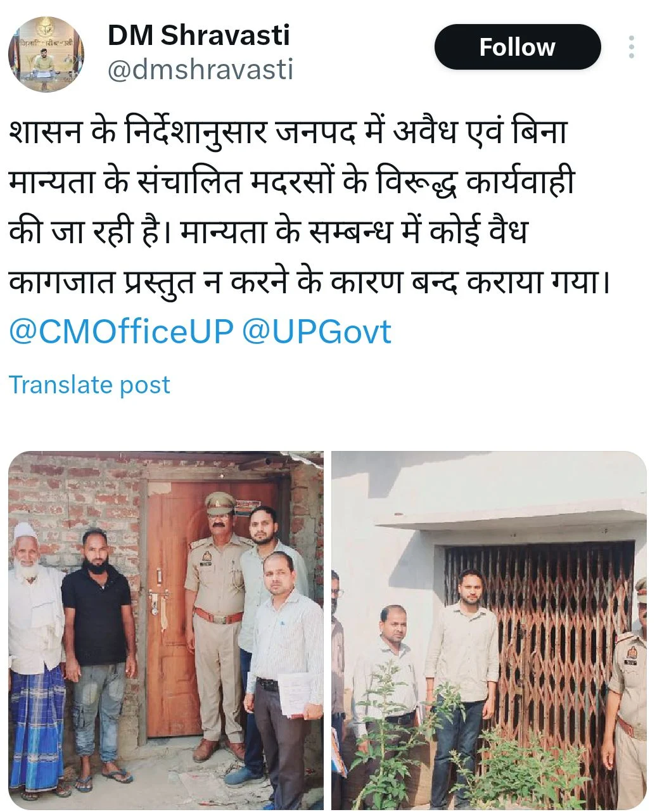Open DM Shravasti profile avatar
The width and height of the screenshot is (662, 812).
click(46, 55)
